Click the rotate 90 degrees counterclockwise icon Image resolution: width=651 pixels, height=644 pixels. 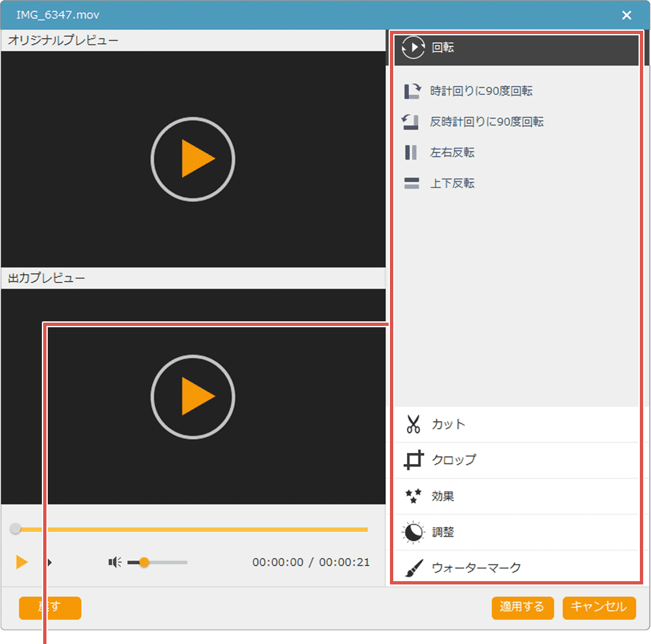coord(412,122)
